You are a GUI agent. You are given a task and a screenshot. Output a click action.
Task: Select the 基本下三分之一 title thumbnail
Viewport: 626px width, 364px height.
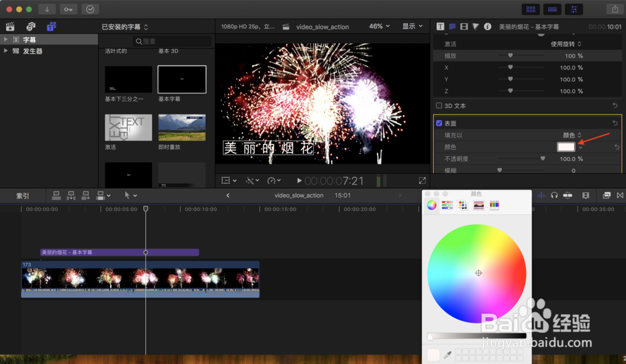pyautogui.click(x=128, y=79)
